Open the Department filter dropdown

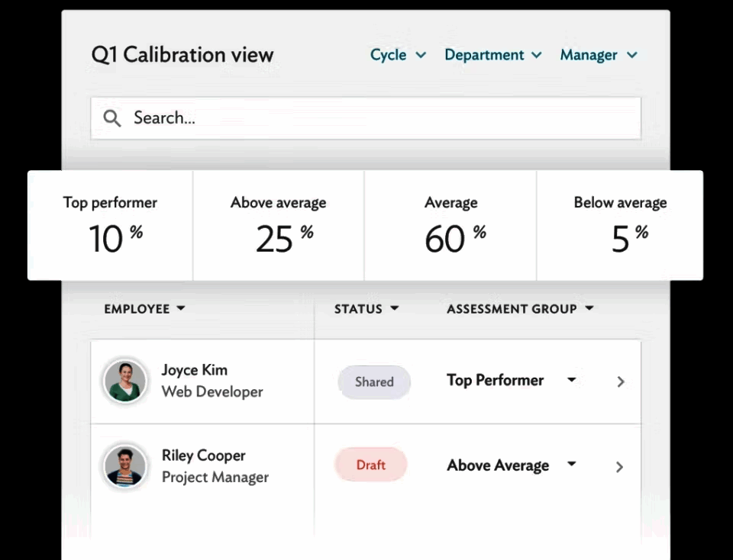pos(493,55)
